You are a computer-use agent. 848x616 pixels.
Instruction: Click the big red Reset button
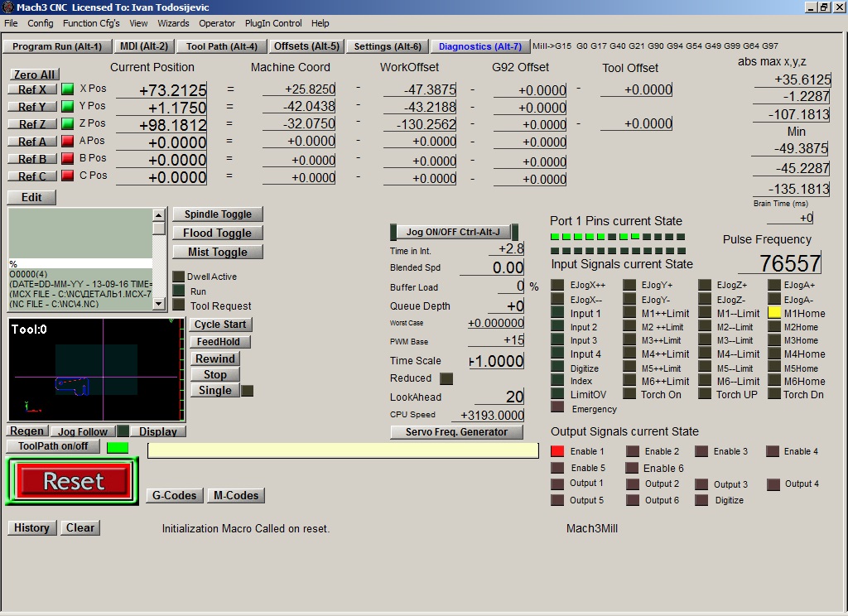click(x=73, y=481)
